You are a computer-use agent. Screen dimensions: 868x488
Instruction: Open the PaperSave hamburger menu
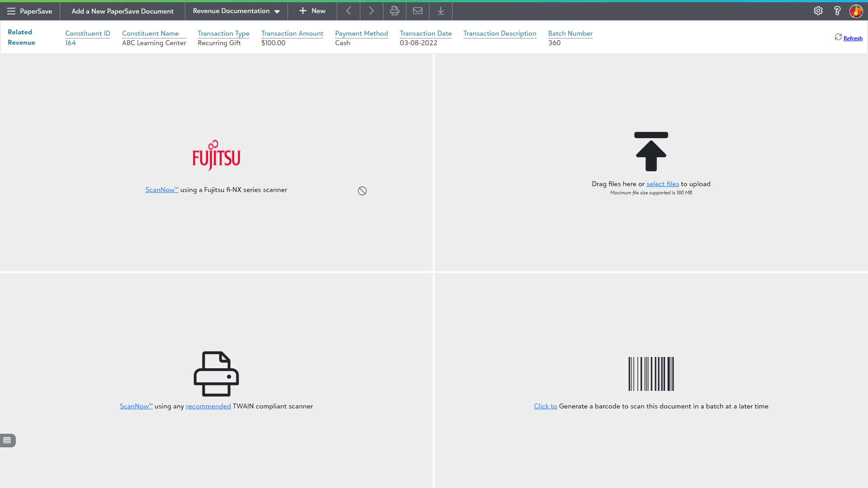11,11
